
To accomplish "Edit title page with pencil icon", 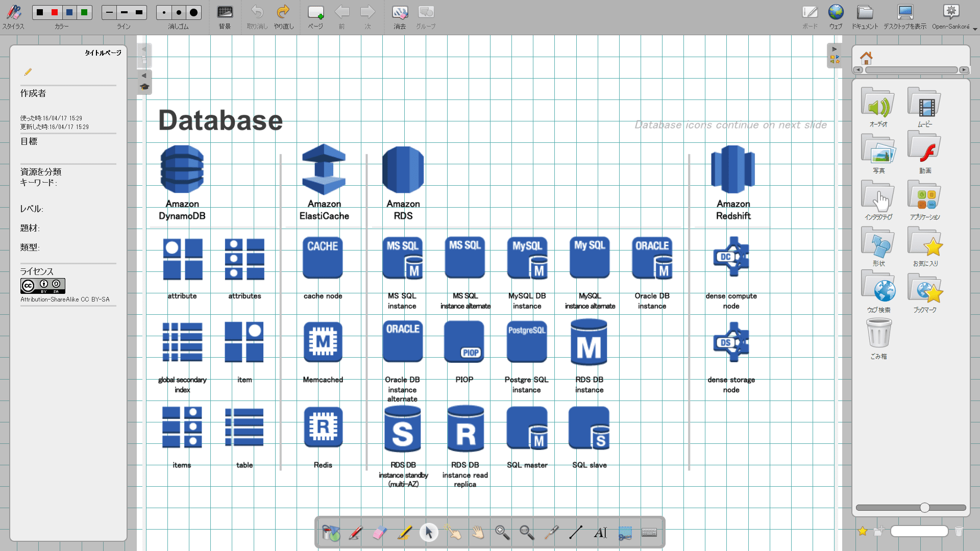I will [28, 72].
